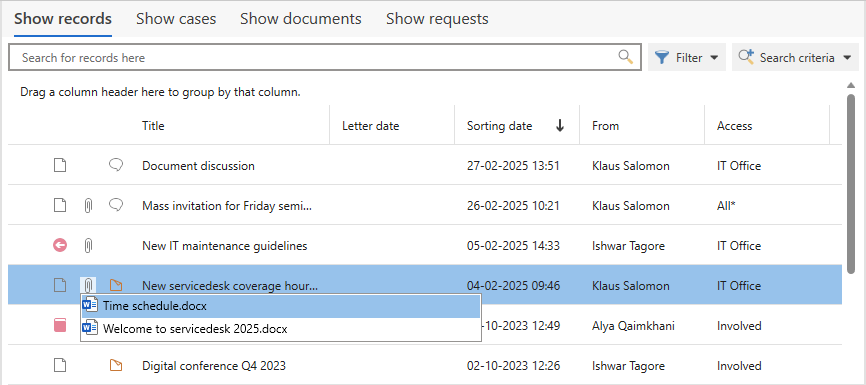Screen dimensions: 866x385
Task: Click the document icon in Mass invitation row
Action: pyautogui.click(x=60, y=205)
